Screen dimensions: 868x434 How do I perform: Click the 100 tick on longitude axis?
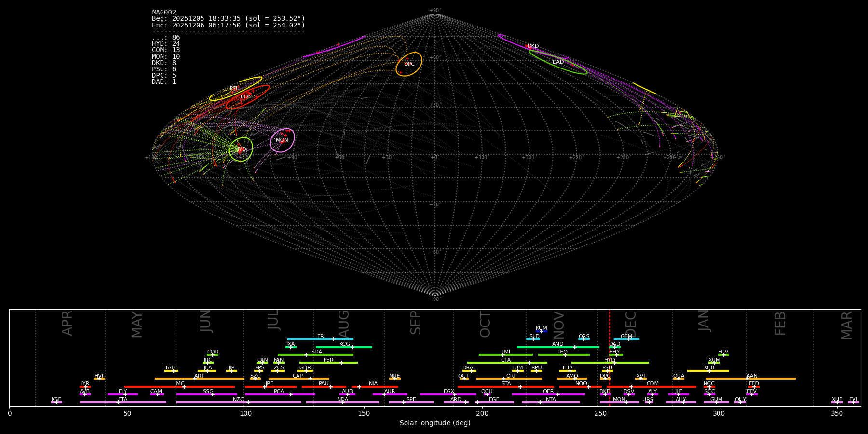(x=246, y=413)
